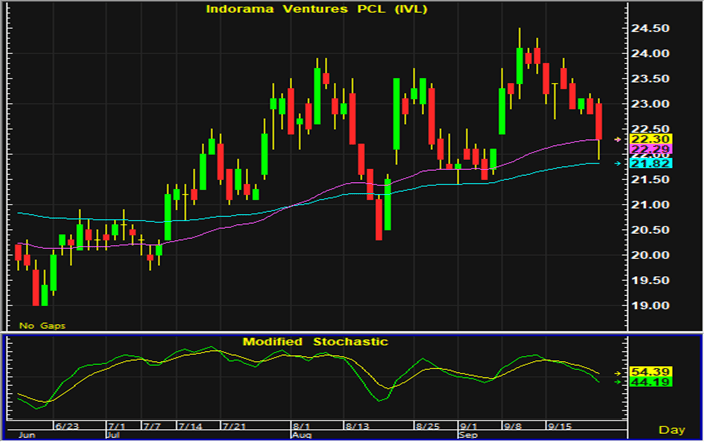Click the Modified Stochastic panel title
This screenshot has width=705, height=442.
pyautogui.click(x=315, y=342)
